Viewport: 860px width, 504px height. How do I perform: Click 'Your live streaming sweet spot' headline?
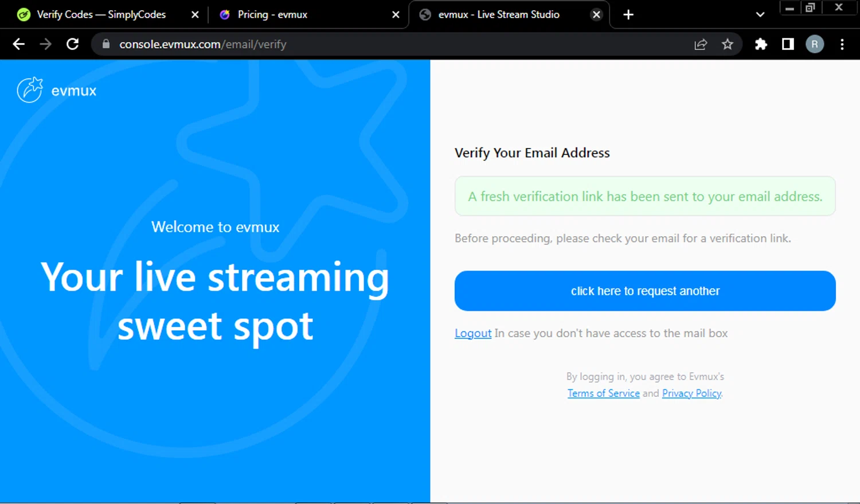pos(215,301)
